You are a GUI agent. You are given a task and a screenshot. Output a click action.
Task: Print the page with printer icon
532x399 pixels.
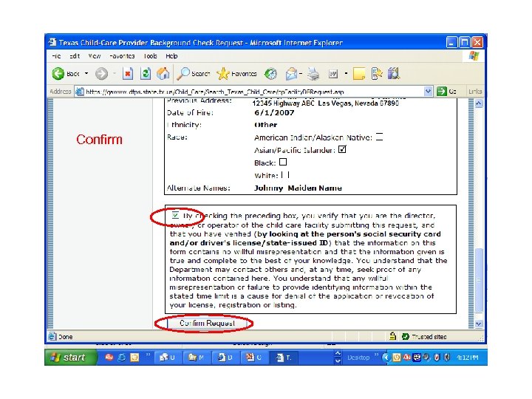[x=313, y=73]
